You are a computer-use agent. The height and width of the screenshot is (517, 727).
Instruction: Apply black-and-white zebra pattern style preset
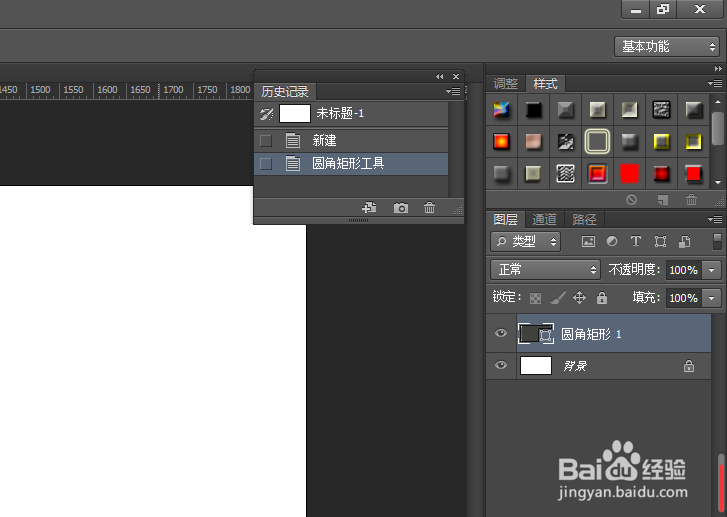[x=565, y=174]
